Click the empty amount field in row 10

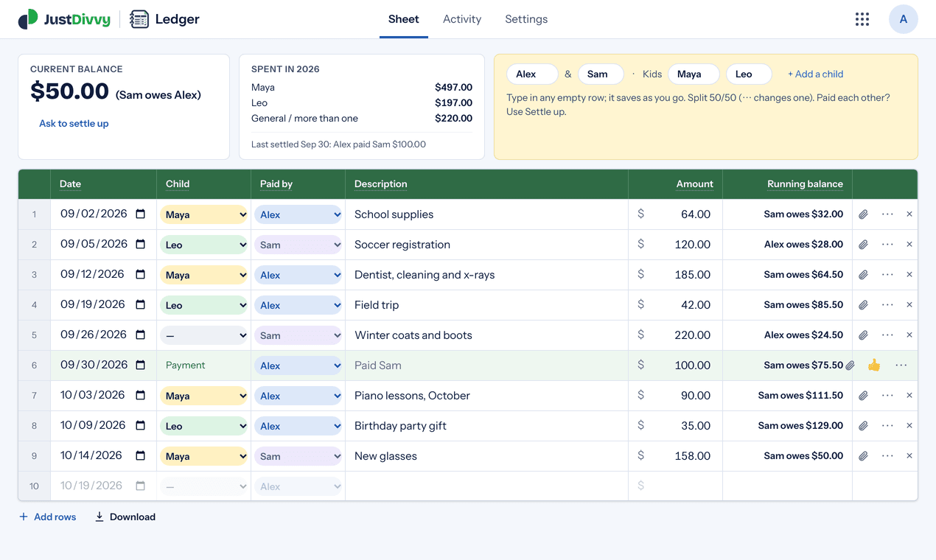point(677,486)
